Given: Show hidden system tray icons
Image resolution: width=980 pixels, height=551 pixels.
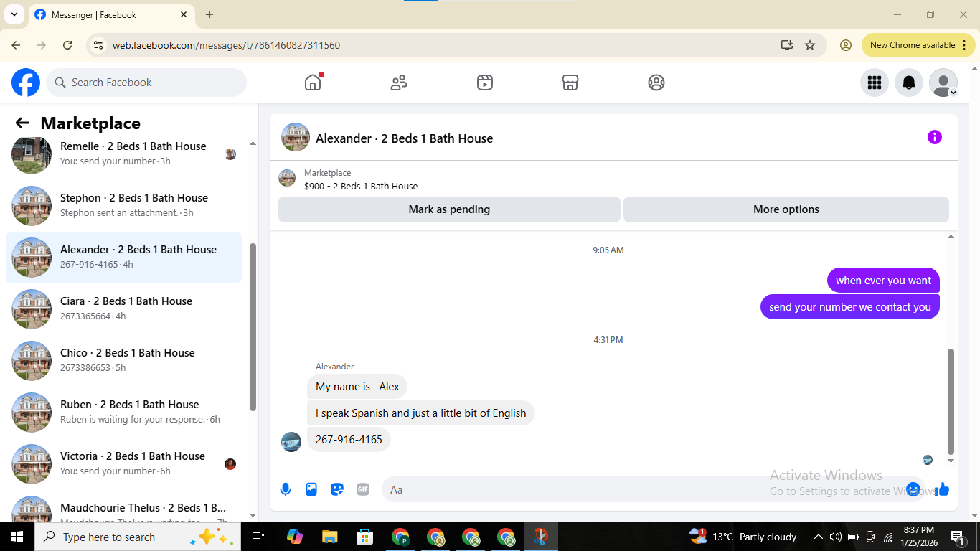Looking at the screenshot, I should click(x=818, y=537).
